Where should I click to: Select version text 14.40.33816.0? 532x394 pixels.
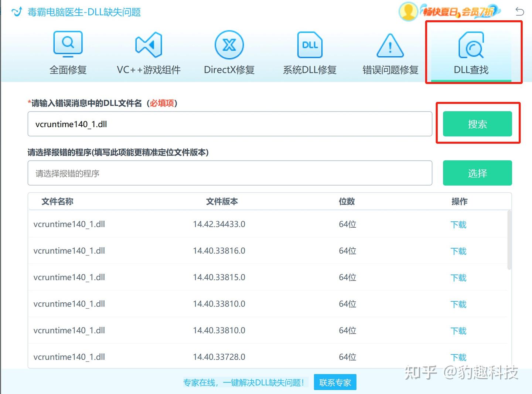coord(219,251)
